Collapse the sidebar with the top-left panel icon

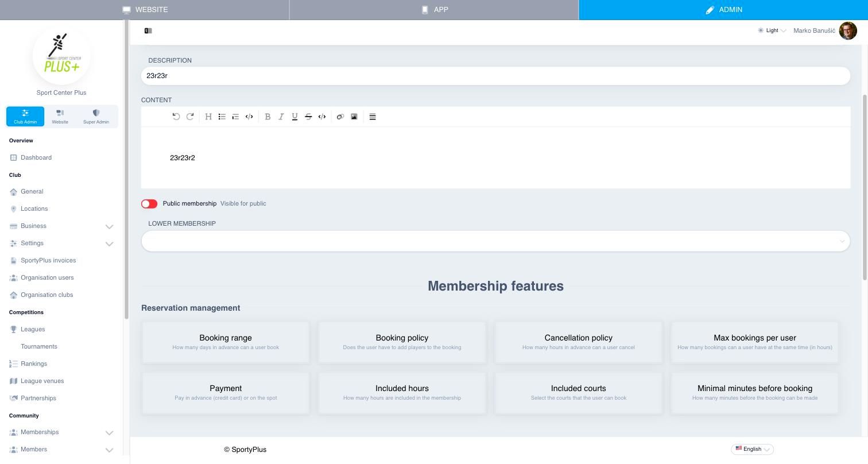pyautogui.click(x=148, y=30)
